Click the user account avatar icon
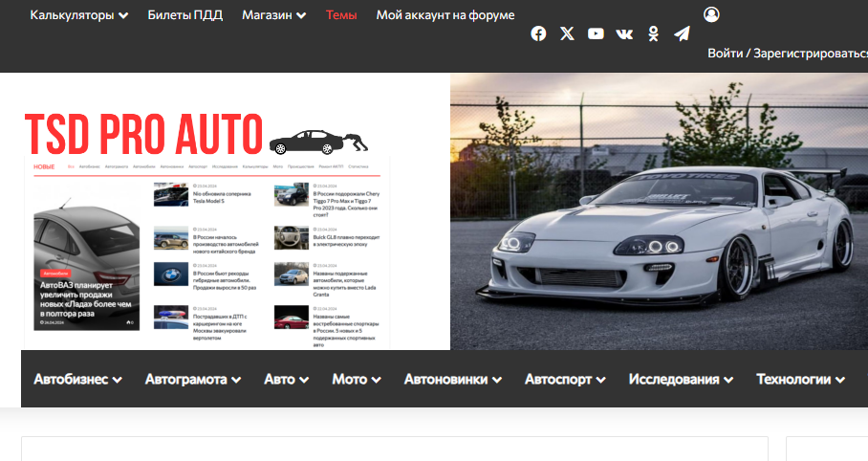 tap(711, 14)
